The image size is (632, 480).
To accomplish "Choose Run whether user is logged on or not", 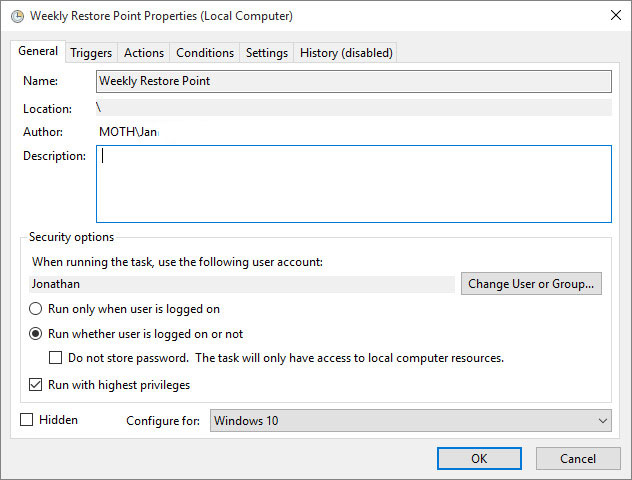I will tap(37, 334).
